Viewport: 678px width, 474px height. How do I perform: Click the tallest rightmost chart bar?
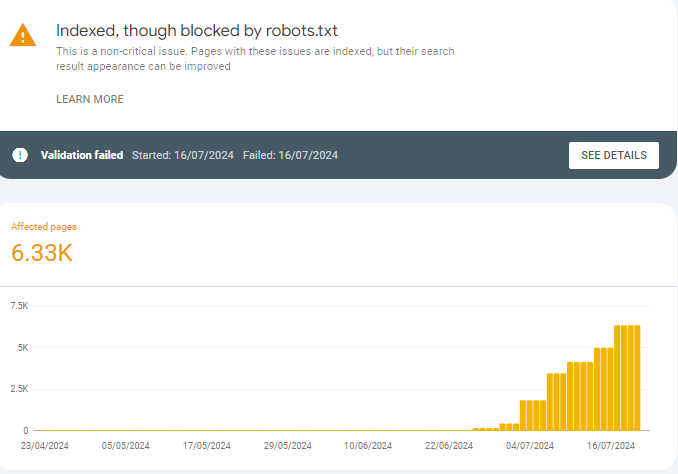[x=637, y=378]
